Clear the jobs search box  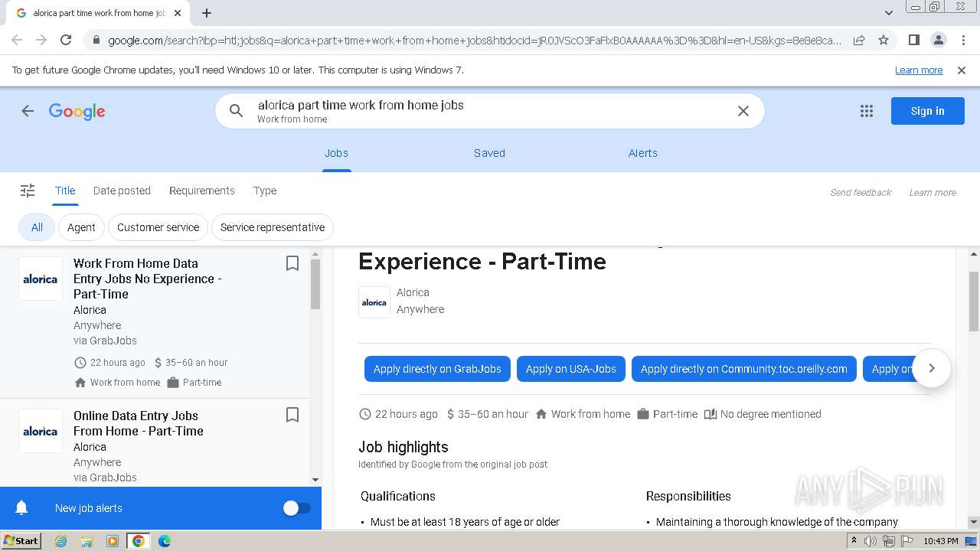pyautogui.click(x=743, y=111)
